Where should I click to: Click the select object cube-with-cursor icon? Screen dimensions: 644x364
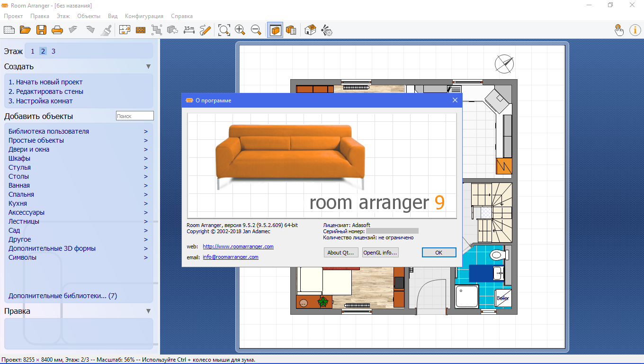pyautogui.click(x=173, y=30)
